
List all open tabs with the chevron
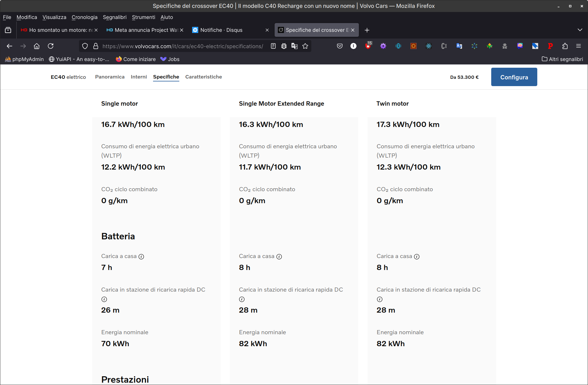pos(580,30)
